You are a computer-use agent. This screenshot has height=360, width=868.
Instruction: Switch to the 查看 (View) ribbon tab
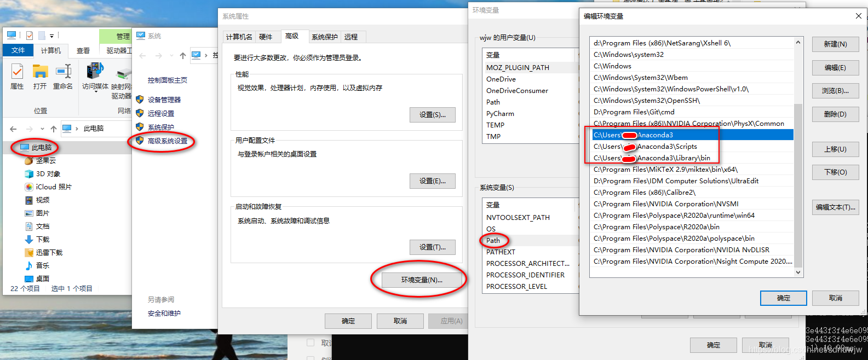(x=83, y=50)
